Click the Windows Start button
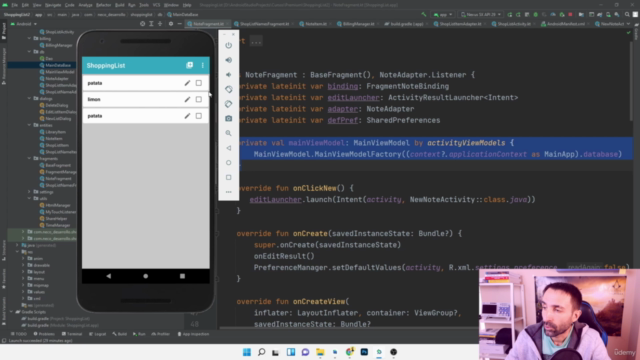 coord(247,352)
